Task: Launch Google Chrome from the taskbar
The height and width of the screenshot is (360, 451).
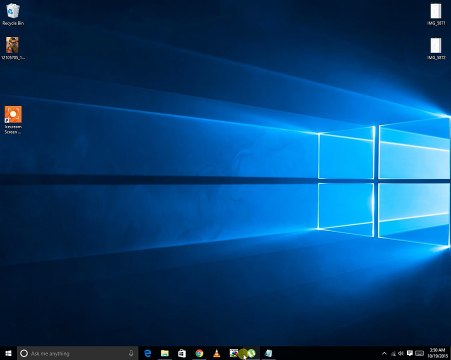Action: pyautogui.click(x=199, y=353)
